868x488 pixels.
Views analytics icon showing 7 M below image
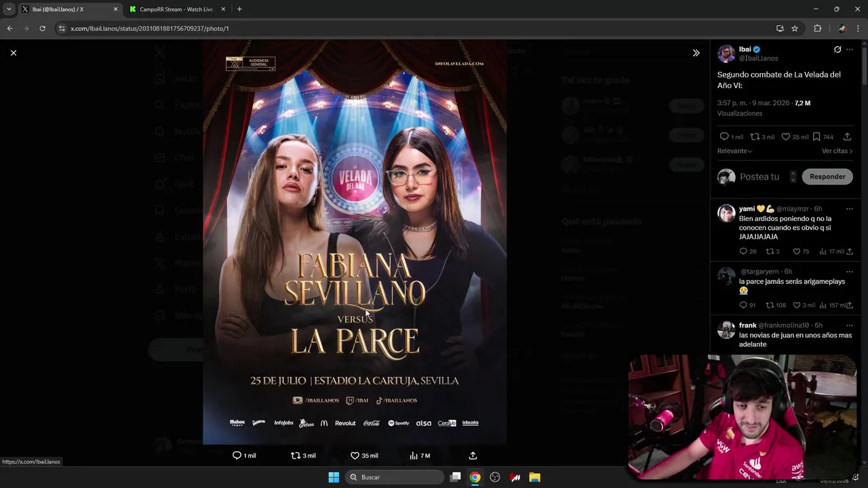(x=413, y=455)
